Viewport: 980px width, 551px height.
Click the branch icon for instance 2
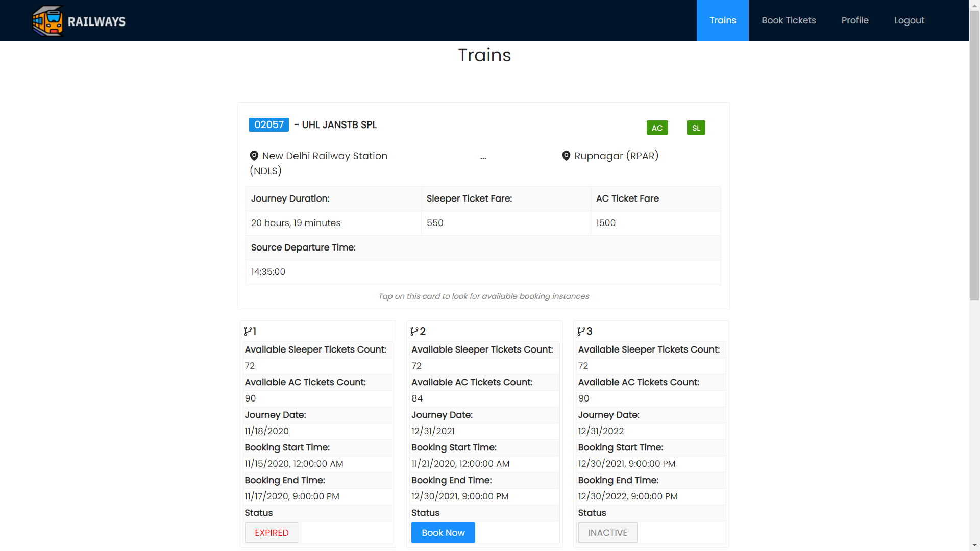point(414,331)
